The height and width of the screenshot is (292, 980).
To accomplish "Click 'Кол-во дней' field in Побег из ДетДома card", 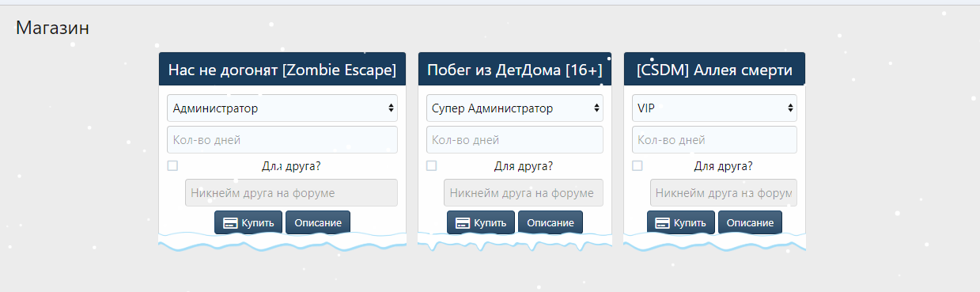I will pos(515,140).
